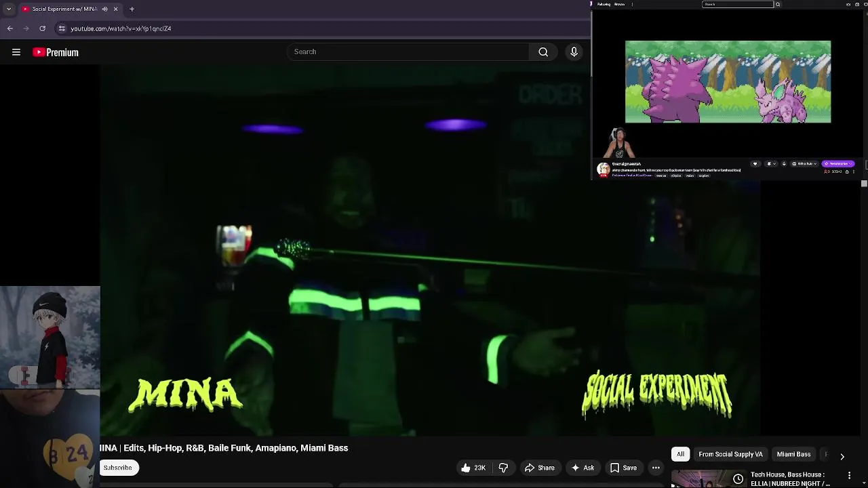Share the video

tap(539, 468)
